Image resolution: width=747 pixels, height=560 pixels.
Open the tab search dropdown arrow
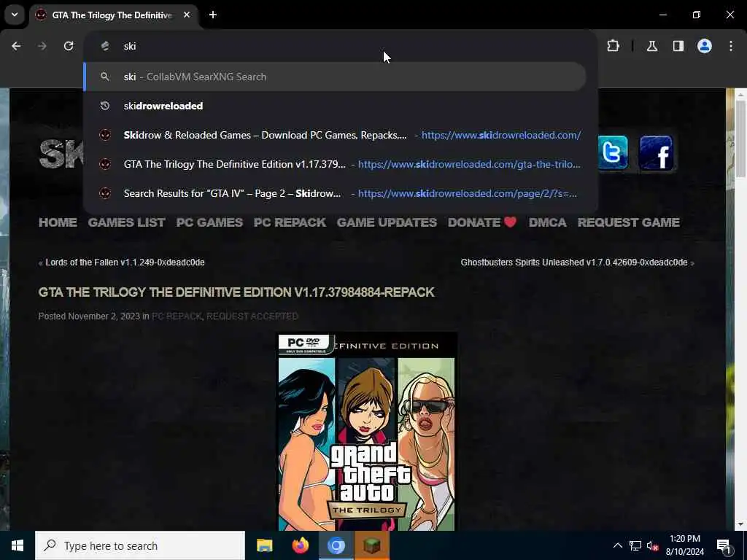(15, 15)
